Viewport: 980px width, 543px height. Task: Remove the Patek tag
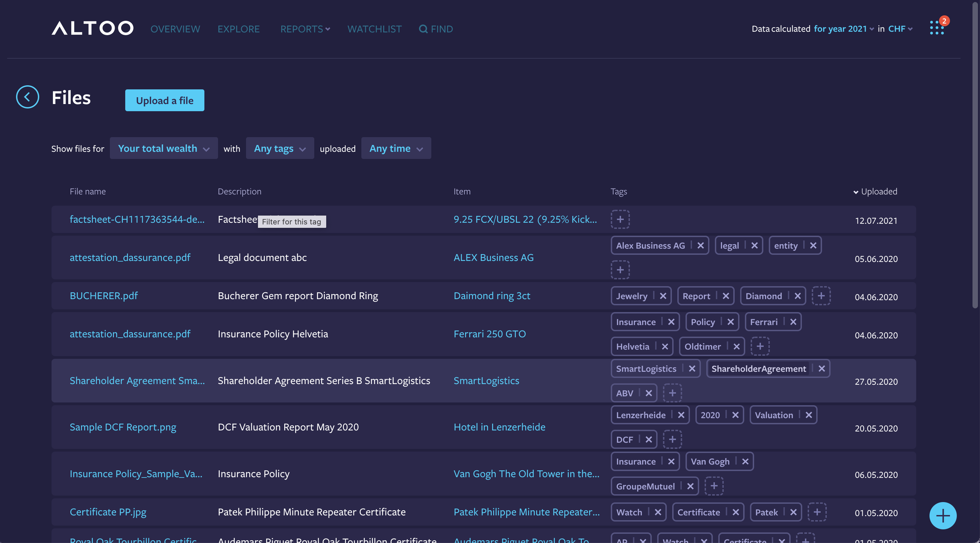[x=793, y=512]
